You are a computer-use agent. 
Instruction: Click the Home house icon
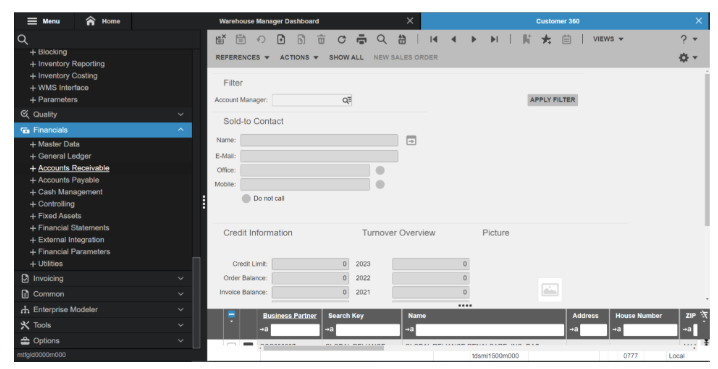point(91,21)
